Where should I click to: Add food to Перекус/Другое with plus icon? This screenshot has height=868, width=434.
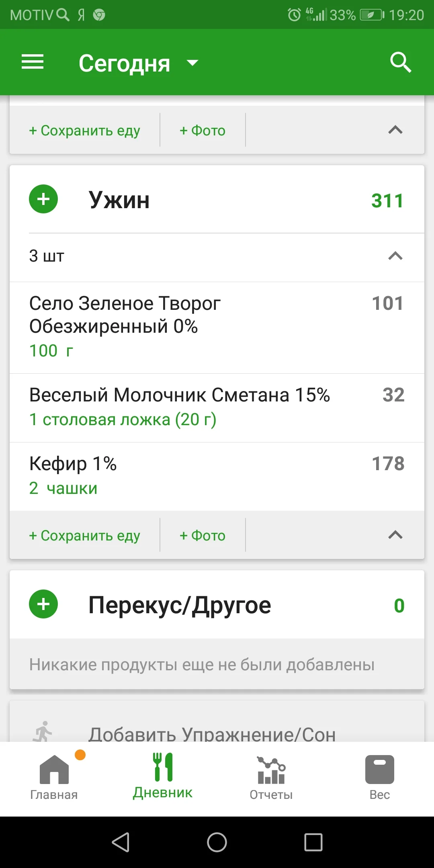(x=43, y=604)
